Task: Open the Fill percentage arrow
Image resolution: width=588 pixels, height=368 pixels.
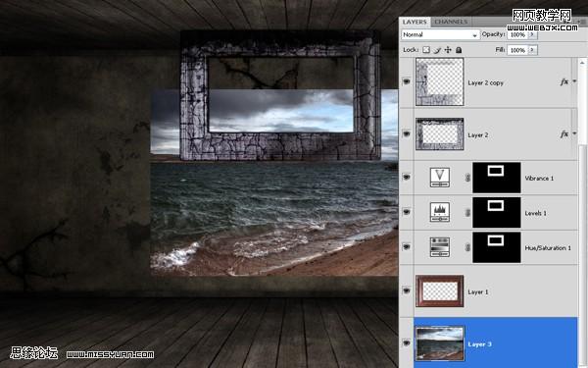Action: tap(532, 50)
